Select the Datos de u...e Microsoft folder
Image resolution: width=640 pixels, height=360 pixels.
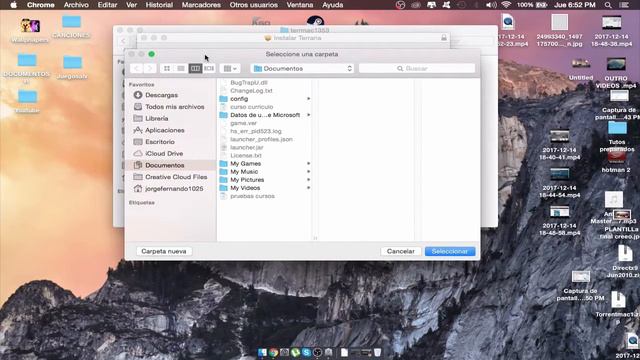(x=265, y=115)
